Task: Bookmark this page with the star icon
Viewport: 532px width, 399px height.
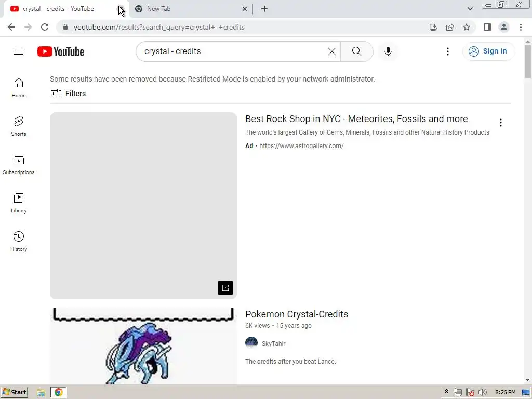Action: (467, 27)
